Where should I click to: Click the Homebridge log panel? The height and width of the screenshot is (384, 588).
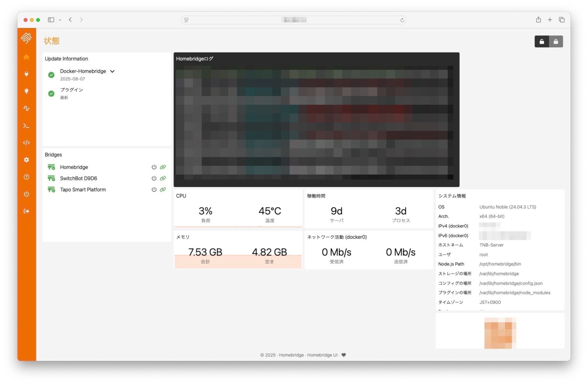click(x=316, y=120)
